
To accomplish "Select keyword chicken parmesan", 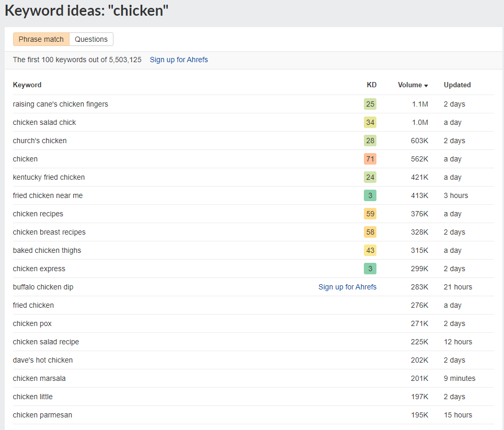I will click(x=42, y=415).
